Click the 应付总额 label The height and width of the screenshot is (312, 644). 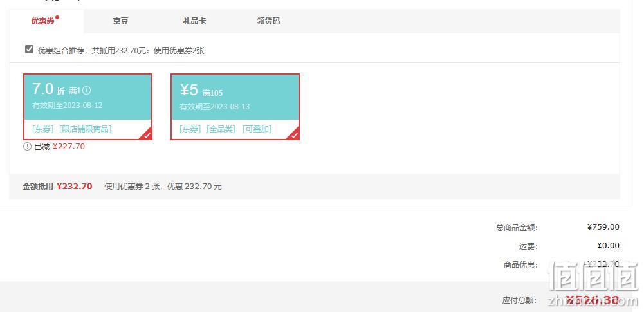coord(520,300)
